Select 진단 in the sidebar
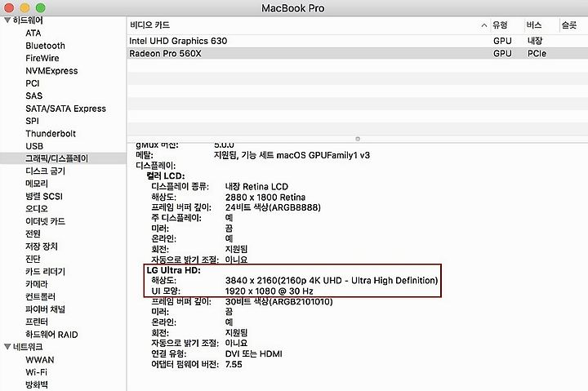The image size is (588, 391). click(33, 259)
